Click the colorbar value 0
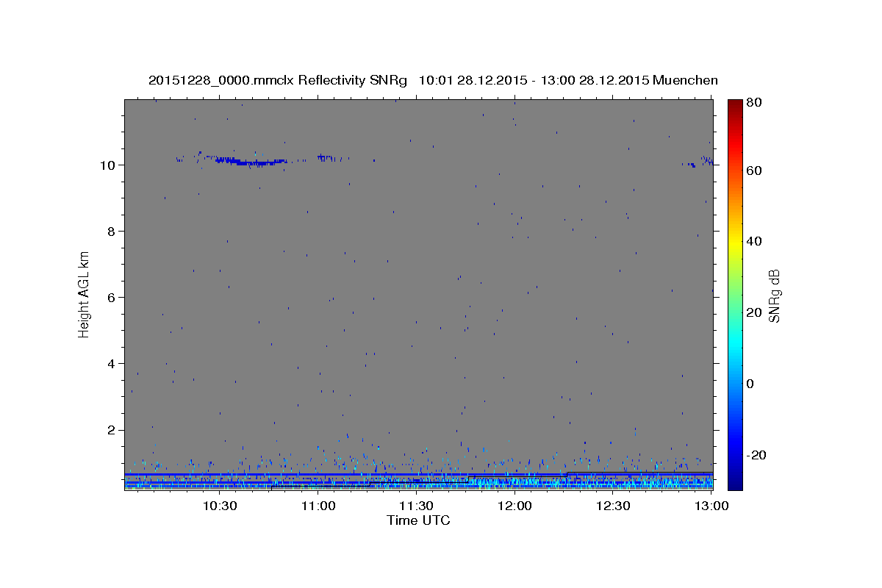Image resolution: width=882 pixels, height=588 pixels. coord(751,384)
